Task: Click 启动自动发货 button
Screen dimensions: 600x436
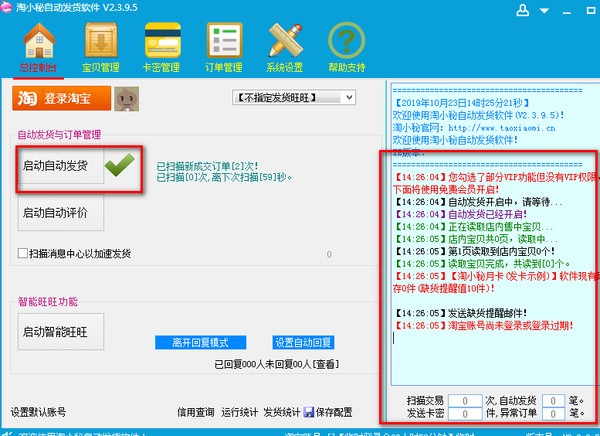Action: (62, 167)
